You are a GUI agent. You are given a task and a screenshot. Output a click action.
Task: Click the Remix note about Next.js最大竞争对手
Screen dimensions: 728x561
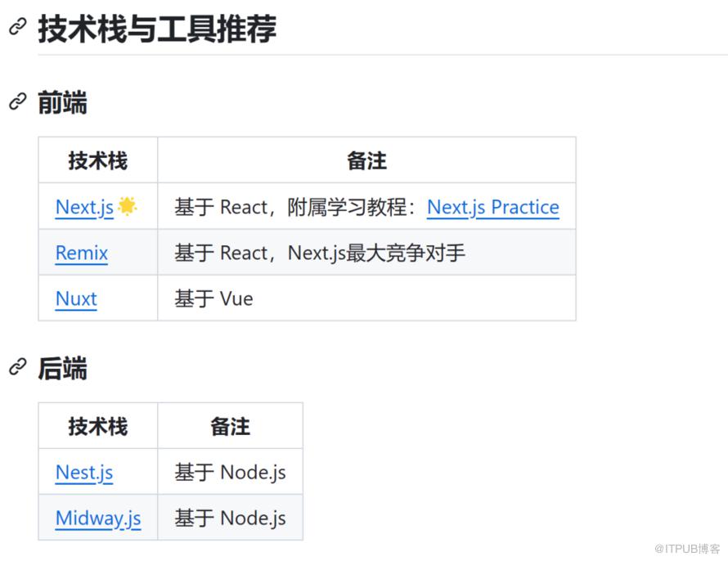click(x=320, y=253)
